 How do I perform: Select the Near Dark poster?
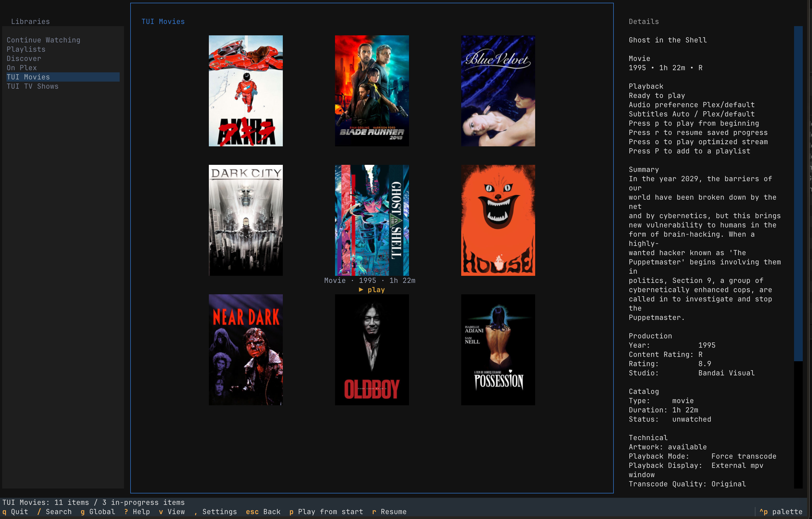[x=246, y=350]
